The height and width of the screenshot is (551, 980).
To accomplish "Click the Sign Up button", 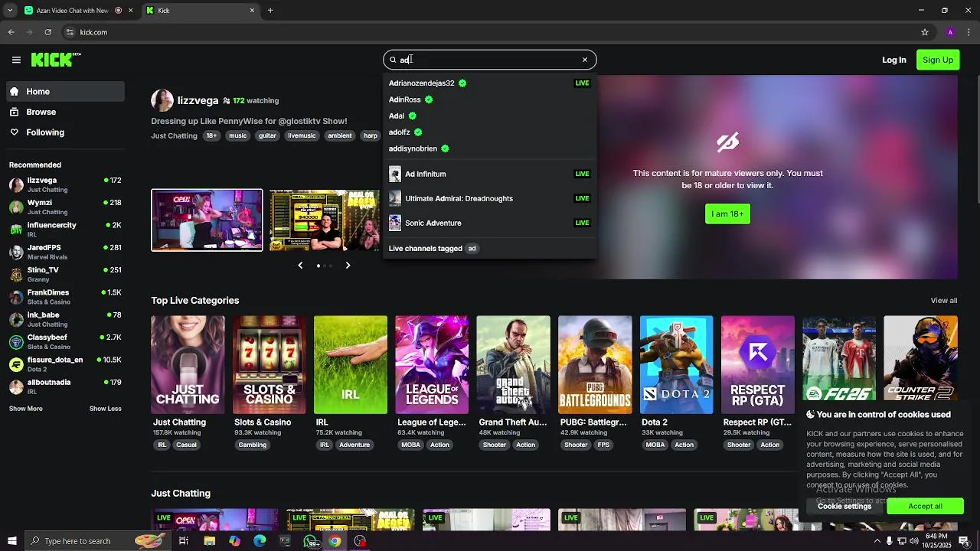I will [938, 60].
